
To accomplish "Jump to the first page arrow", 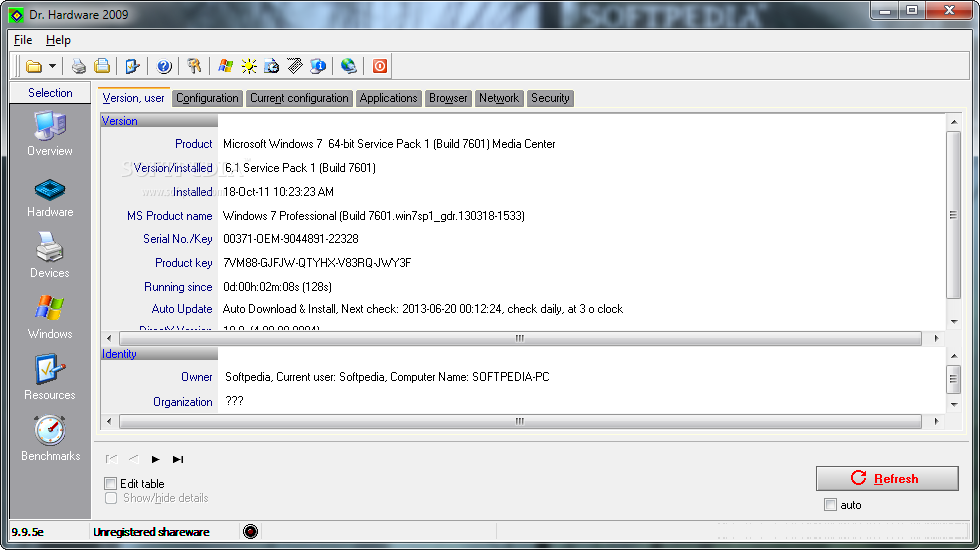I will coord(111,459).
